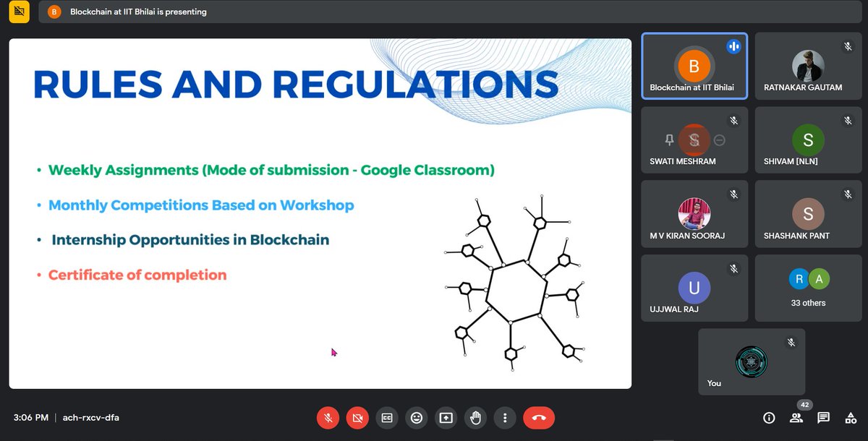This screenshot has width=868, height=441.
Task: Click the present screen icon
Action: pyautogui.click(x=446, y=417)
